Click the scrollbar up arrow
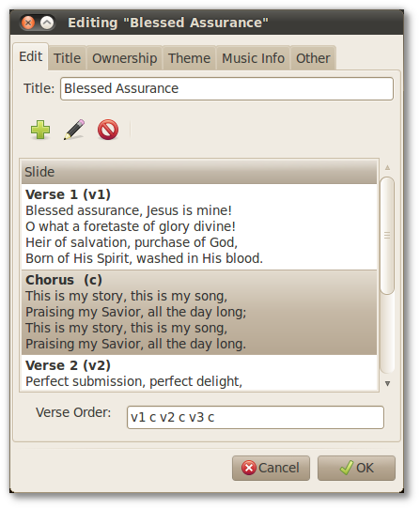The image size is (420, 509). click(x=387, y=168)
